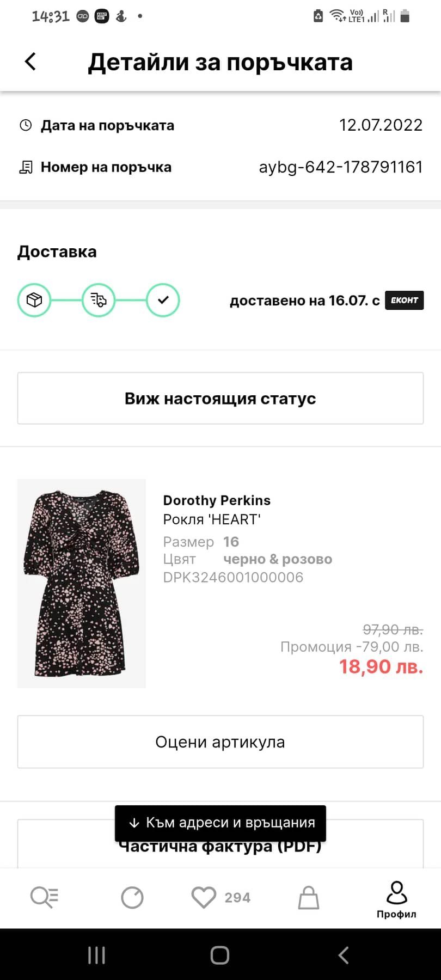441x980 pixels.
Task: Open the shopping bag tab
Action: point(309,898)
